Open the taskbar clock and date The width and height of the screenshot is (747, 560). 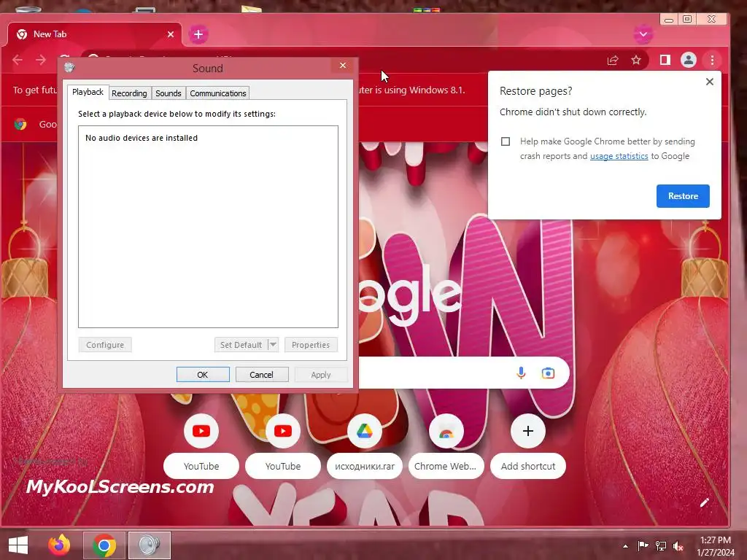716,546
